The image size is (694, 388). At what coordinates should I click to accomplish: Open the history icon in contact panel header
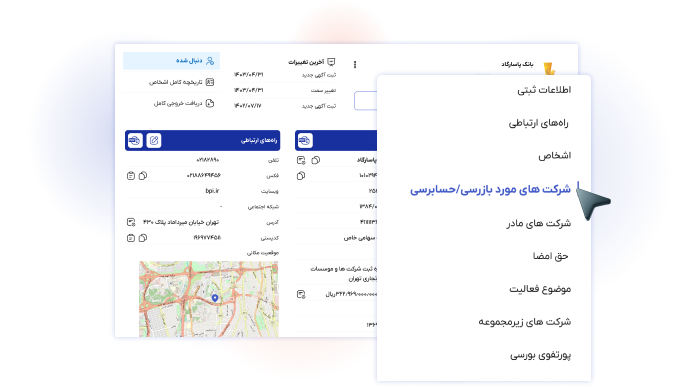coord(135,140)
